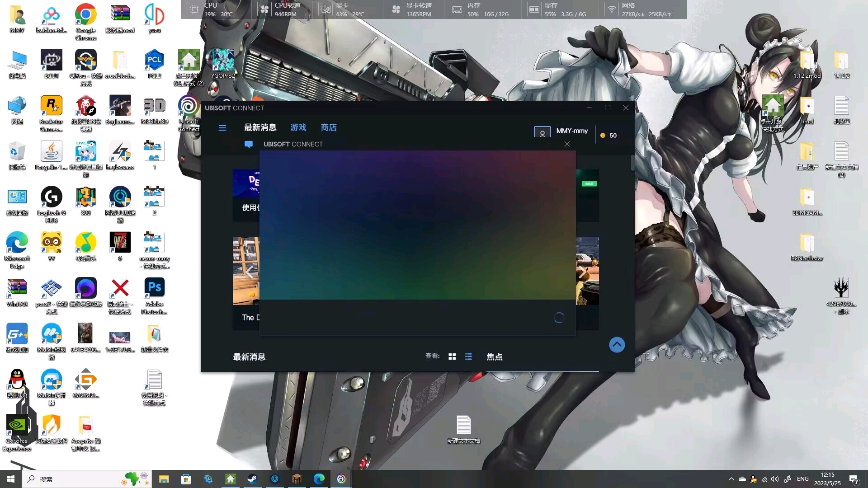Open the PCL2 launcher desktop icon
Viewport: 868px width, 488px height.
point(154,64)
